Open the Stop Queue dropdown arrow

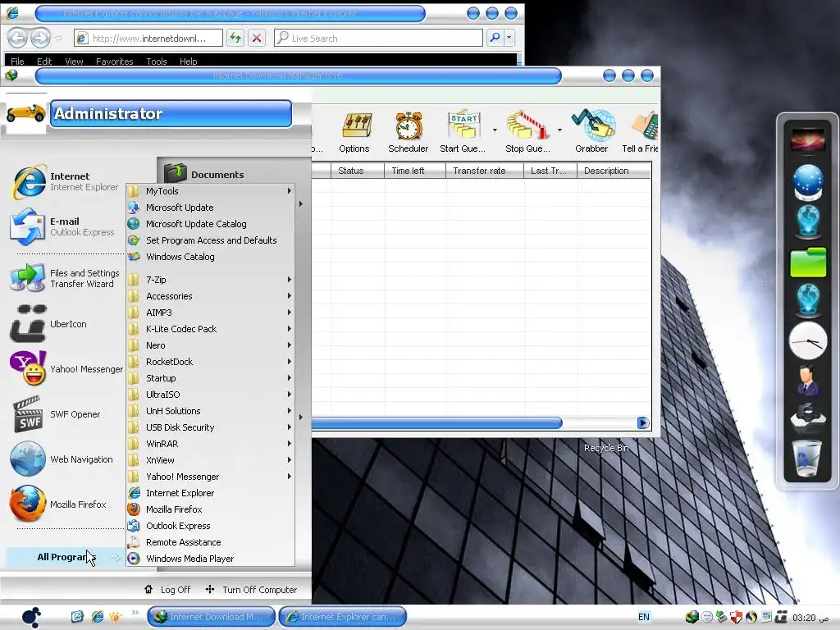[559, 130]
